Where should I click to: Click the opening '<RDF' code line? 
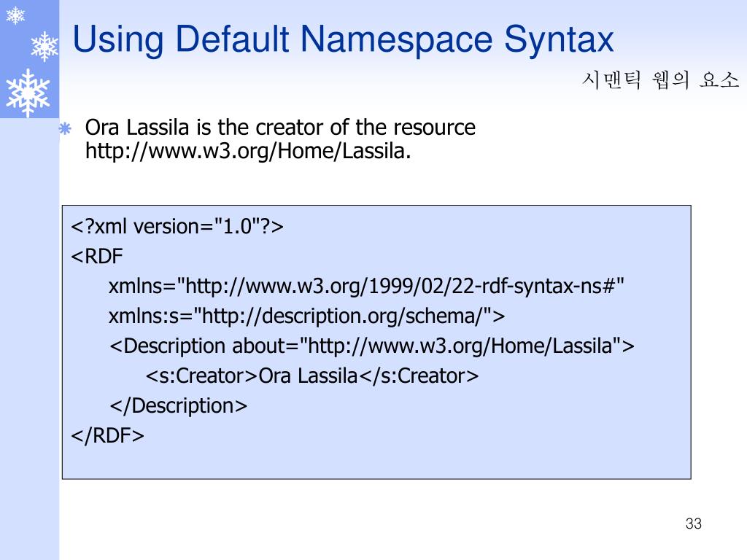pos(97,256)
